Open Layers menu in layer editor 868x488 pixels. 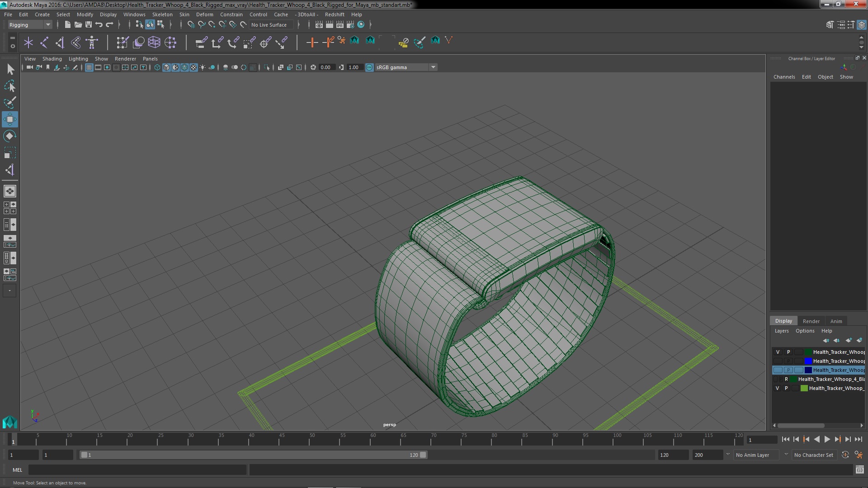click(781, 331)
